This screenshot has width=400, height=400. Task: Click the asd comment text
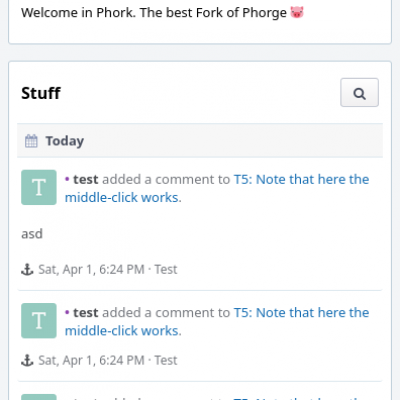pos(32,234)
